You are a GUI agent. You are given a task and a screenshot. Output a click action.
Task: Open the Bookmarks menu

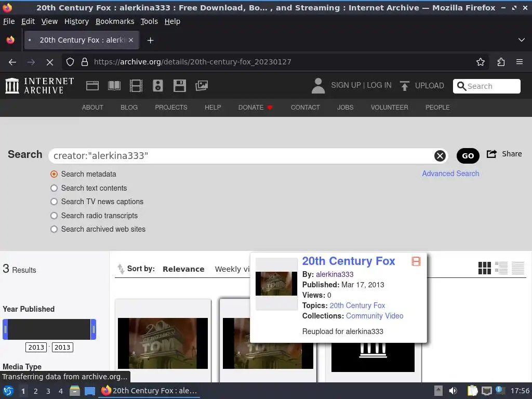pos(115,21)
